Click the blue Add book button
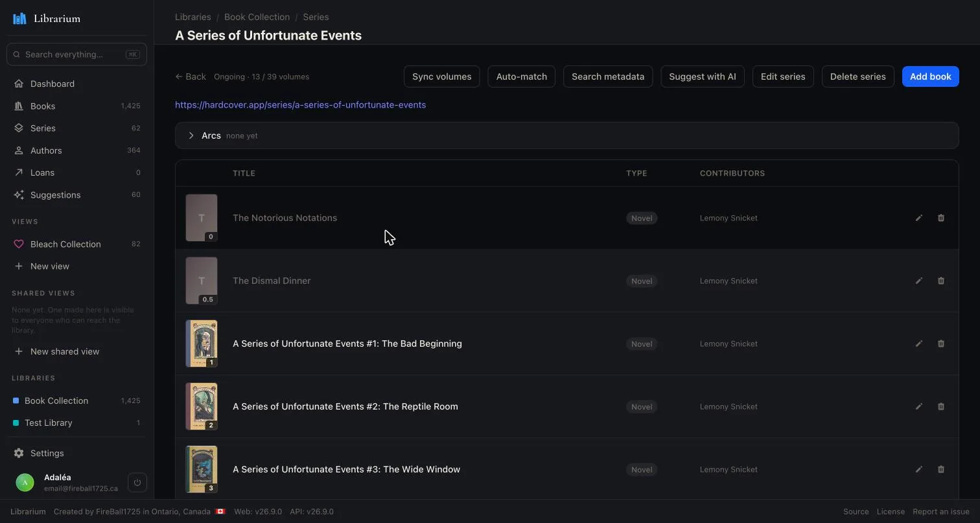This screenshot has width=980, height=523. point(931,76)
